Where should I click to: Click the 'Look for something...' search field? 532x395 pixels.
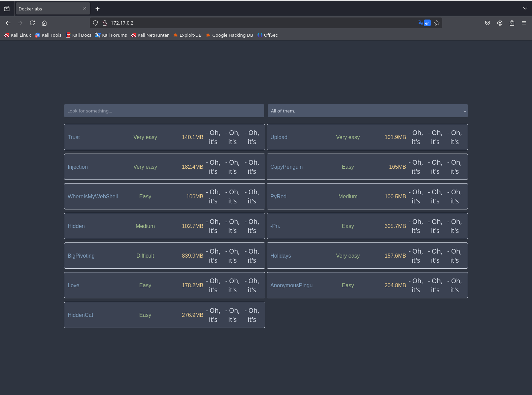[x=164, y=111]
